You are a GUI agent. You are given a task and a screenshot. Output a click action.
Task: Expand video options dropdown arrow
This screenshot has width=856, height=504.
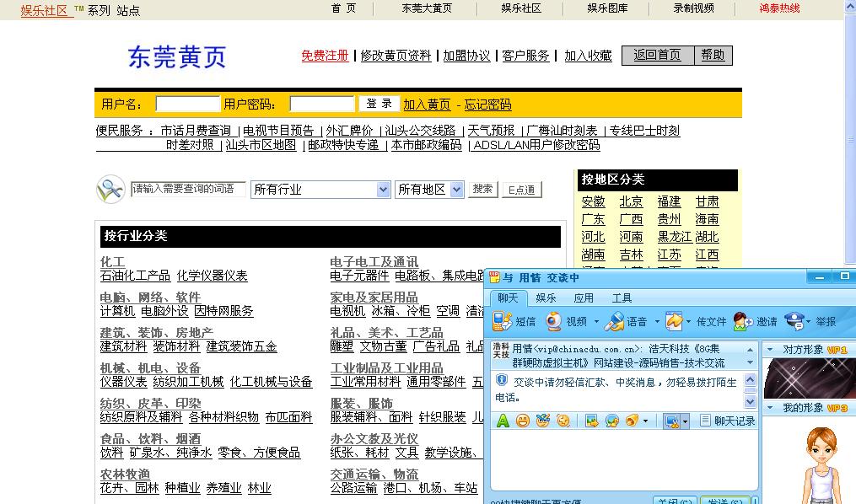pyautogui.click(x=596, y=322)
